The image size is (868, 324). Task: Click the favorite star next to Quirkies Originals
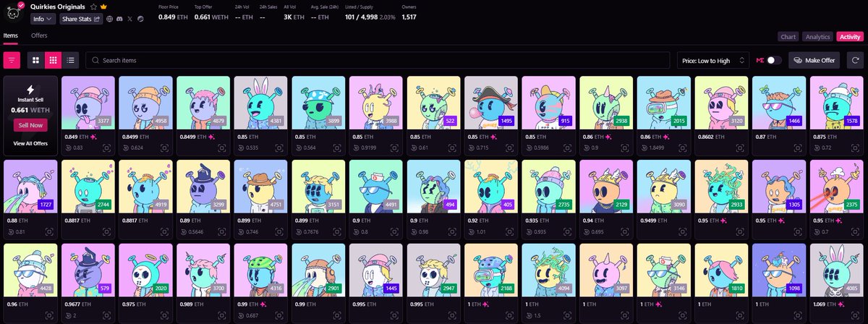93,6
